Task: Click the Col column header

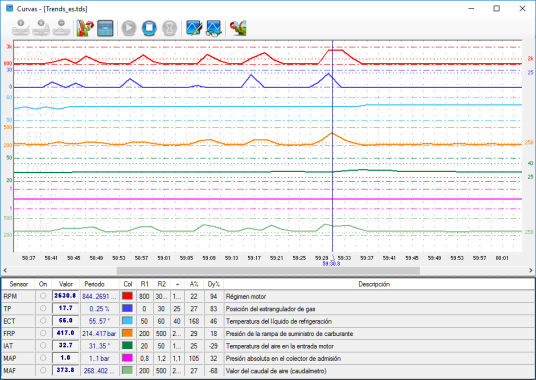Action: 128,284
